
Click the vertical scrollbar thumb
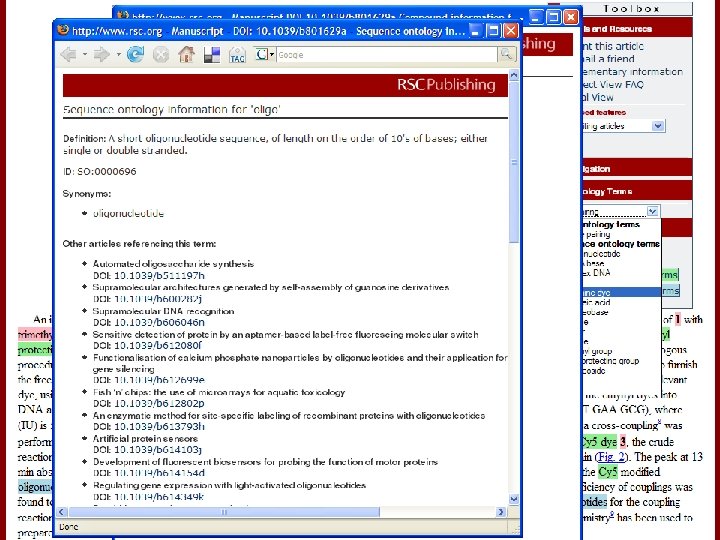[x=514, y=162]
